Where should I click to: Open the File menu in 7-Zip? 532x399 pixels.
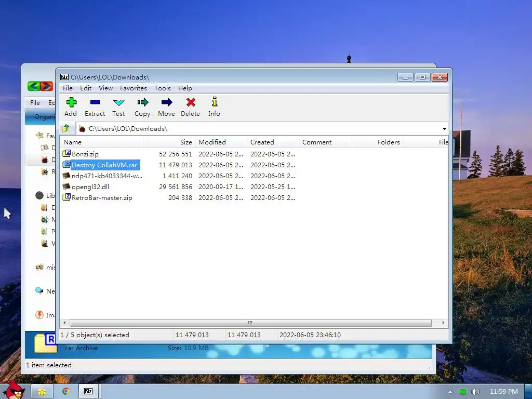tap(68, 88)
